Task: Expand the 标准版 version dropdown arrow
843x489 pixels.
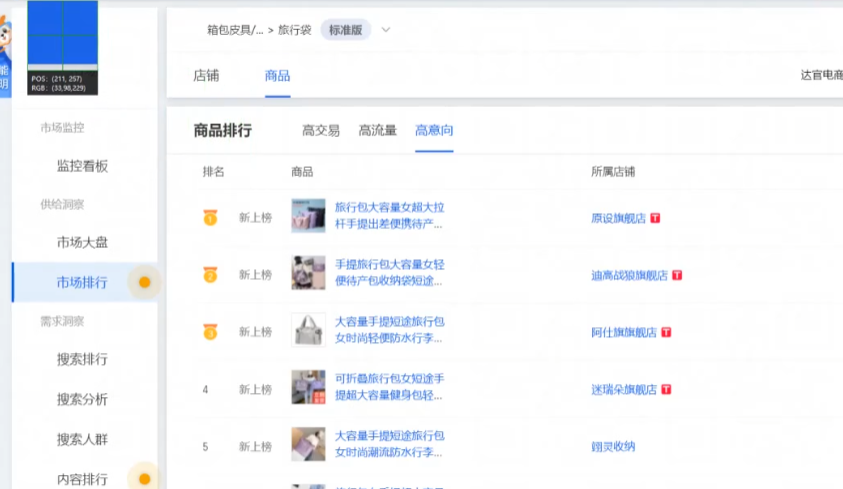Action: pyautogui.click(x=386, y=30)
